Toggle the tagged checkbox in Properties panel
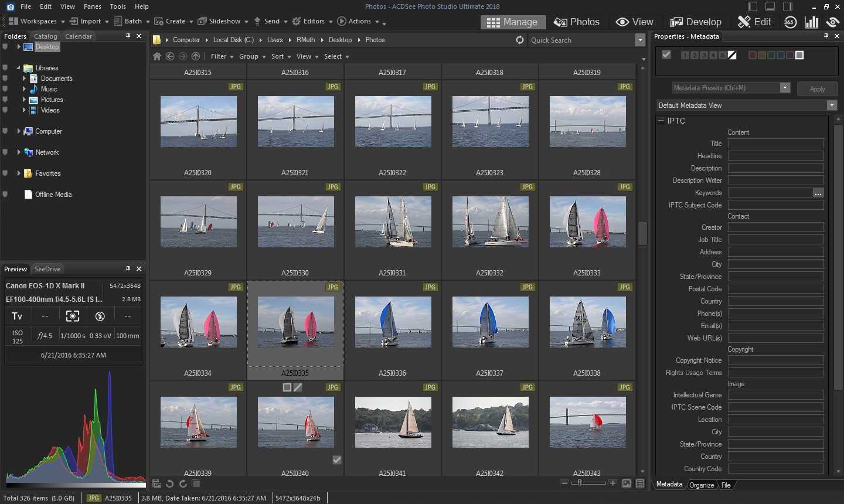844x504 pixels. tap(666, 55)
